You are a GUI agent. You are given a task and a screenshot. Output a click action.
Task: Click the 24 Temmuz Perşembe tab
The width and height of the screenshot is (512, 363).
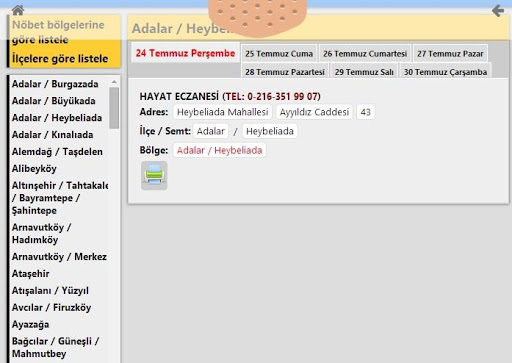(185, 53)
